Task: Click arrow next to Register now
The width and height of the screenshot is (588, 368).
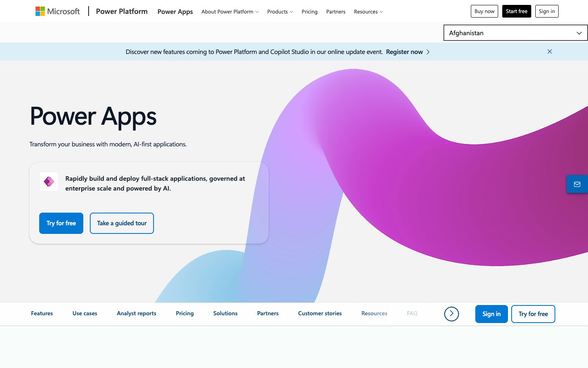Action: click(x=428, y=52)
